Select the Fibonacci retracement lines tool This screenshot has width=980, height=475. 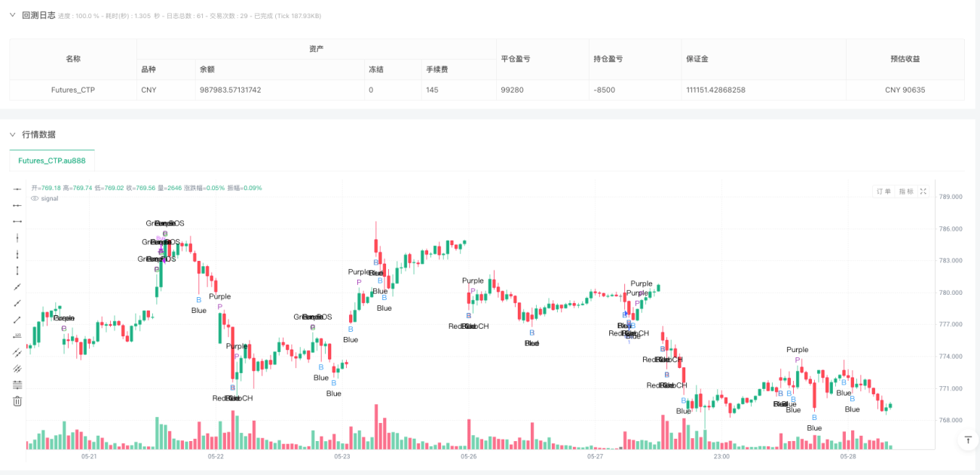coord(17,385)
